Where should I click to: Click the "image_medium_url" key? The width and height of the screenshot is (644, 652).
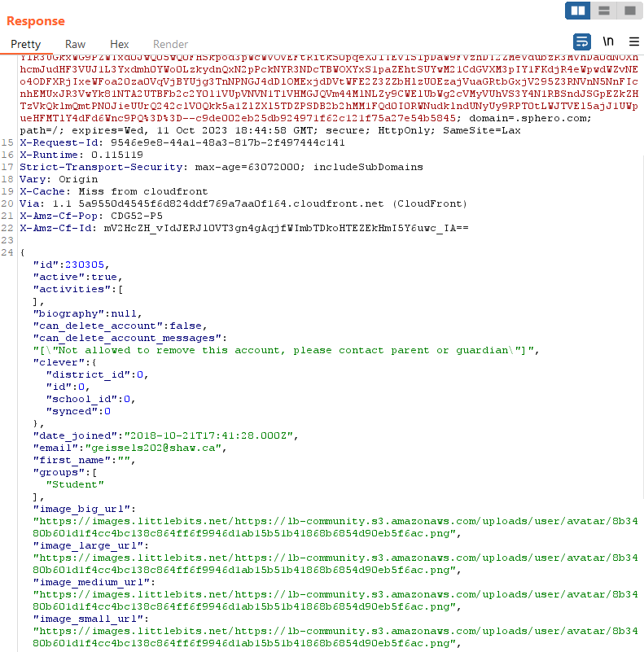[x=91, y=582]
